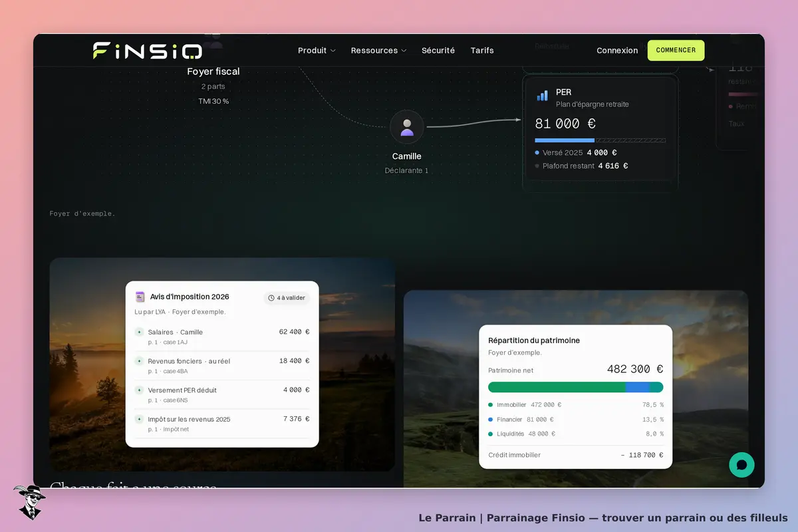
Task: Click the "7 376 €" impôt amount
Action: (297, 419)
